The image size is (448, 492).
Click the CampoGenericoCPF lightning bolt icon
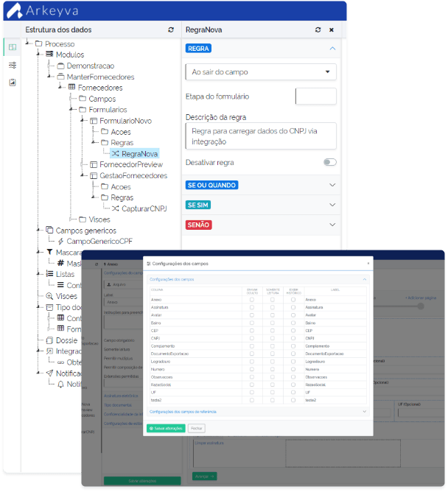click(60, 242)
